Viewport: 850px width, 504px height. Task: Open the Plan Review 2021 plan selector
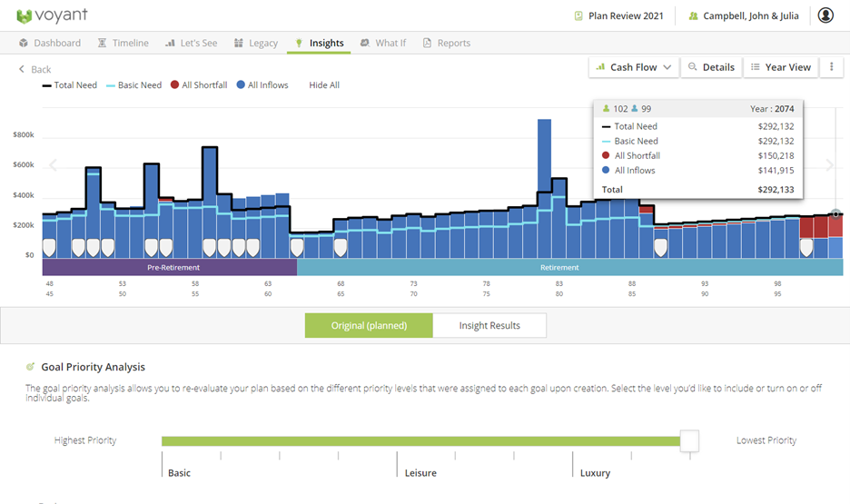(x=618, y=15)
